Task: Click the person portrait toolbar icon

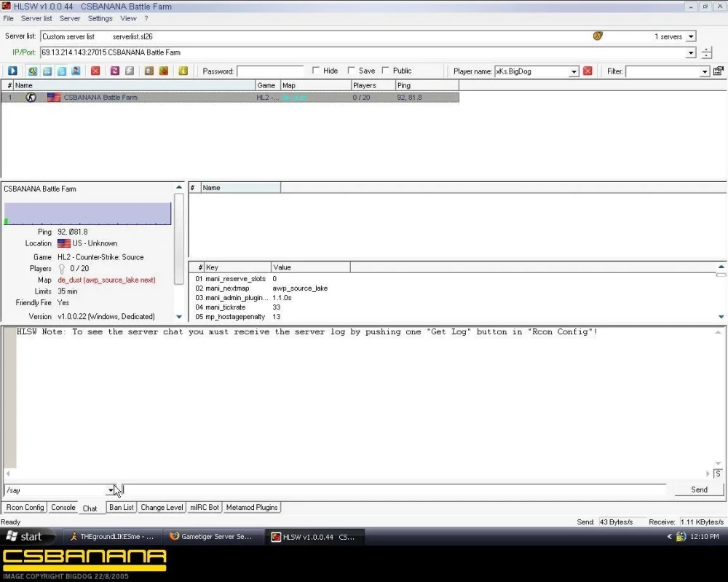Action: coord(76,71)
